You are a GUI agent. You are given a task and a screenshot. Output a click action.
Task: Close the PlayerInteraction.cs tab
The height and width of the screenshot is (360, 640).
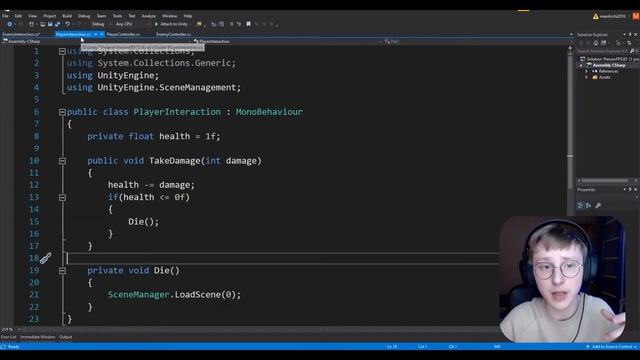coord(102,34)
